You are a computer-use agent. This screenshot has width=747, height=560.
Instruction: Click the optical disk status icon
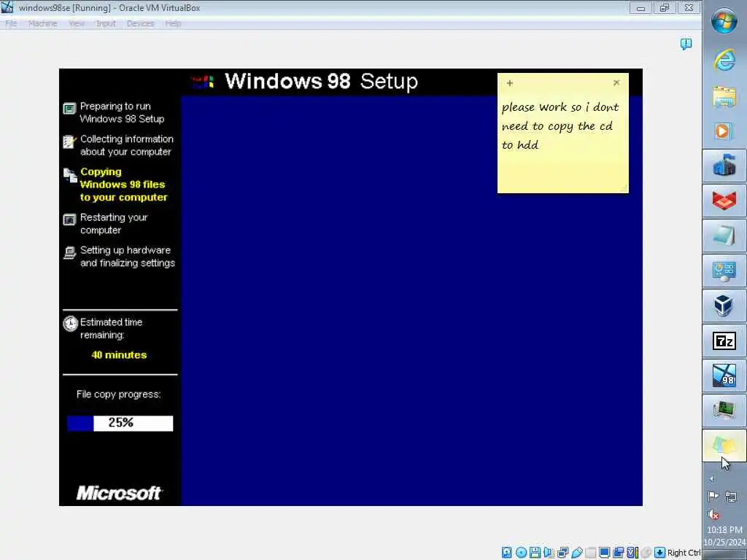click(x=521, y=553)
